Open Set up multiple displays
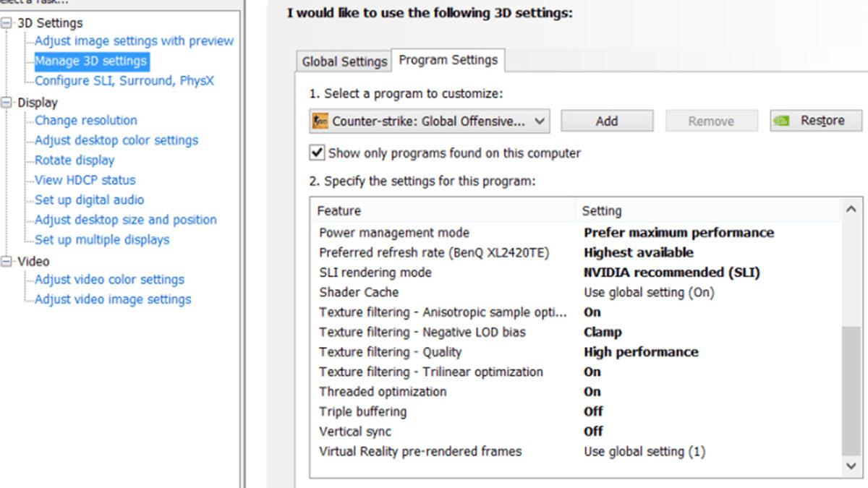 point(102,240)
